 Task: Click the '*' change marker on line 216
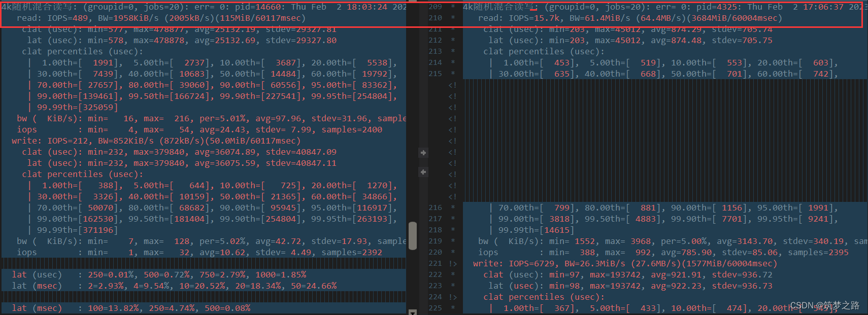(453, 207)
